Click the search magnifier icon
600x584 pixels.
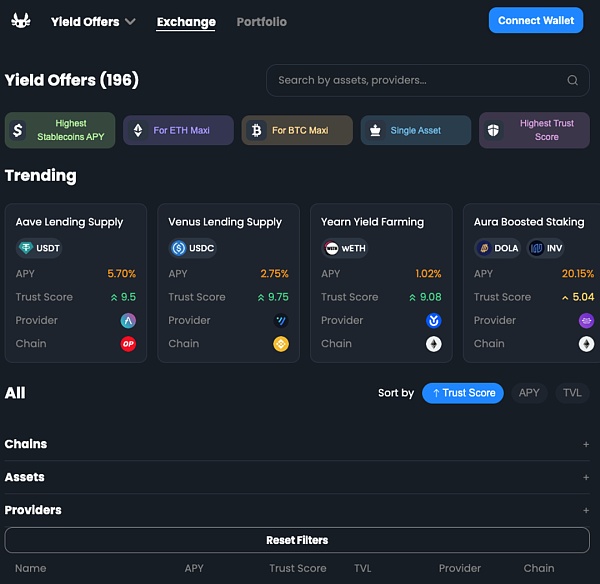pos(572,80)
